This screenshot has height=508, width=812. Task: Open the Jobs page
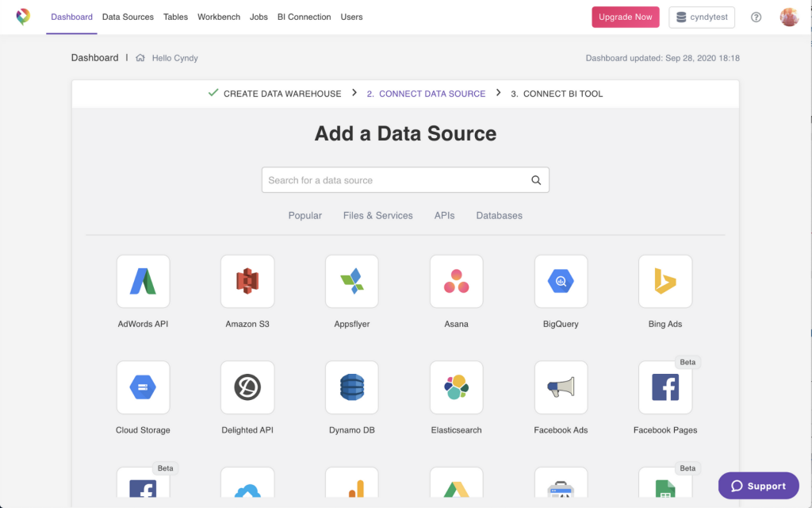[x=259, y=17]
